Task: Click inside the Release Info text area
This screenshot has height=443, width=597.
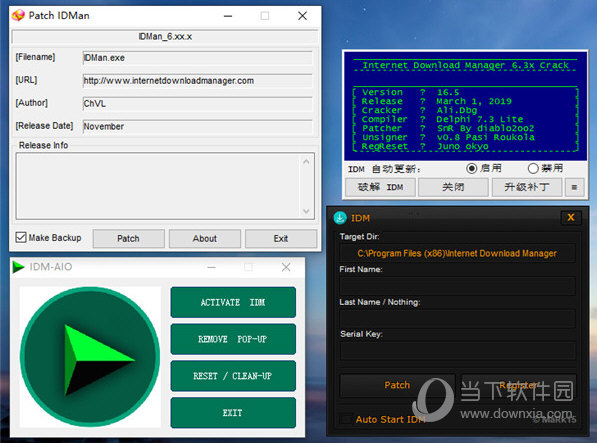Action: click(x=158, y=186)
